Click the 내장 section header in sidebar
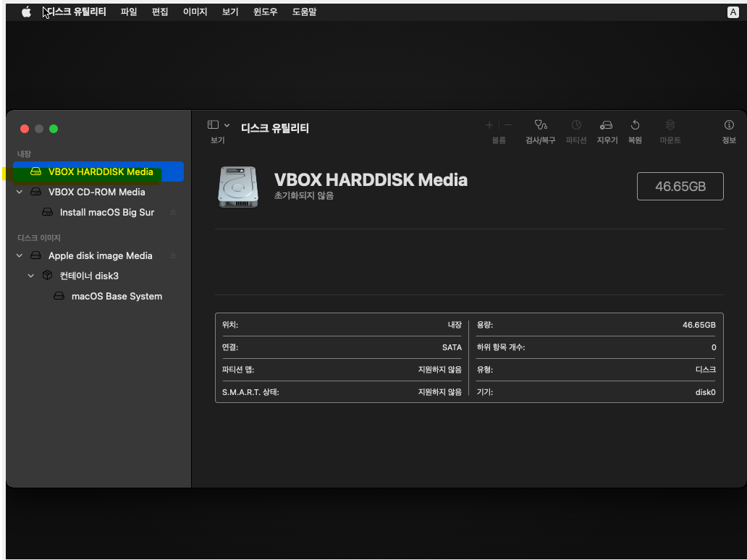 (x=25, y=154)
